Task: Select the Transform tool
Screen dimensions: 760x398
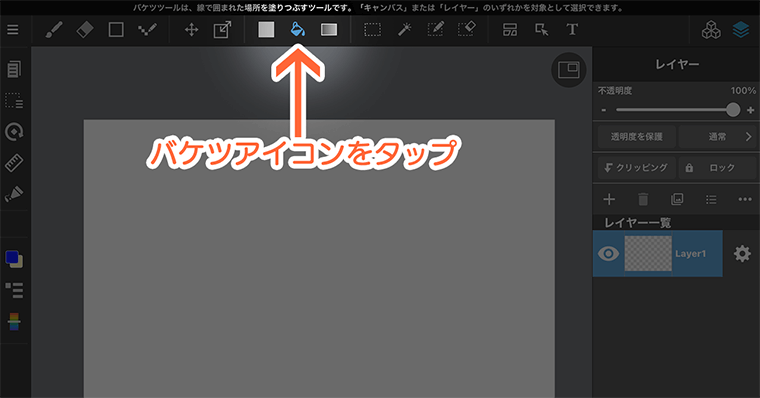Action: (x=222, y=30)
